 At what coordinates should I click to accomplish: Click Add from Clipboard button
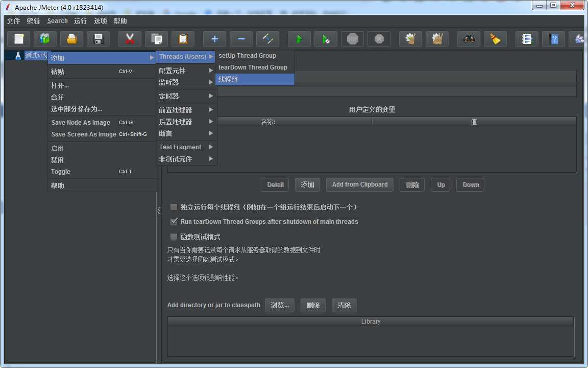360,185
